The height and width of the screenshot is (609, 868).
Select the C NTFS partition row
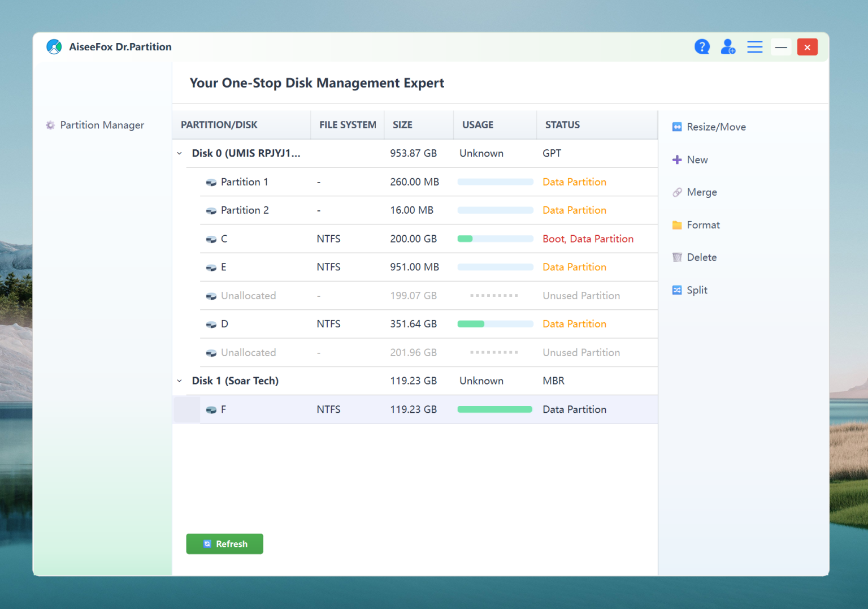(x=429, y=239)
